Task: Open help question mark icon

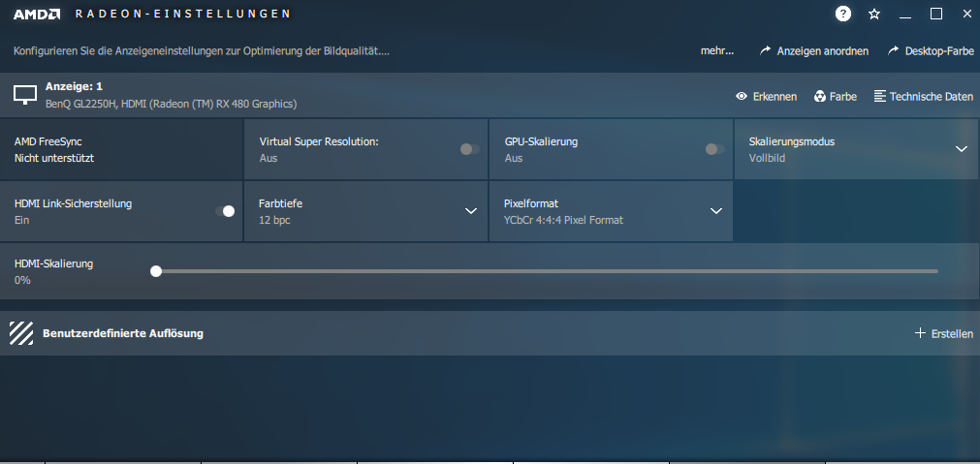Action: coord(843,14)
